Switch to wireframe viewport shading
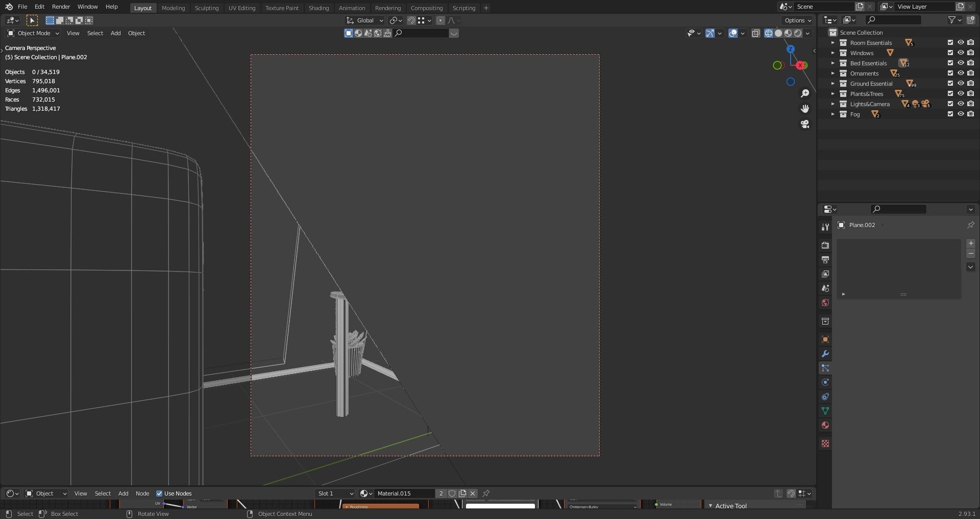Viewport: 980px width, 519px height. click(768, 33)
